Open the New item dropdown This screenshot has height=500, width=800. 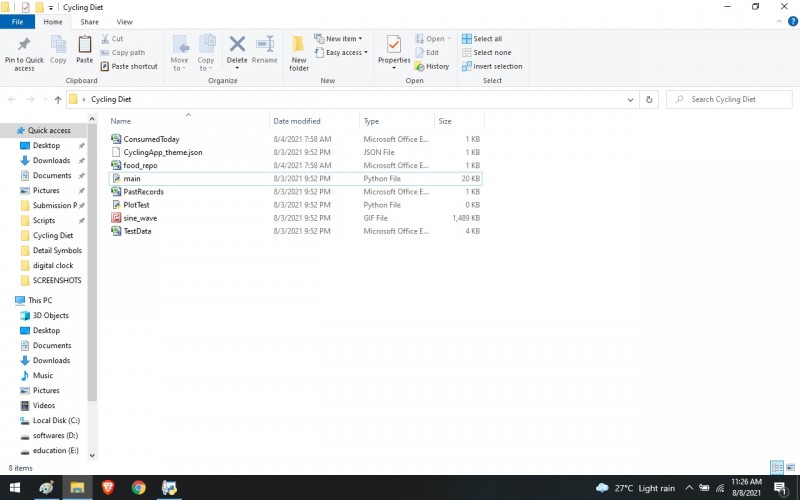[338, 39]
